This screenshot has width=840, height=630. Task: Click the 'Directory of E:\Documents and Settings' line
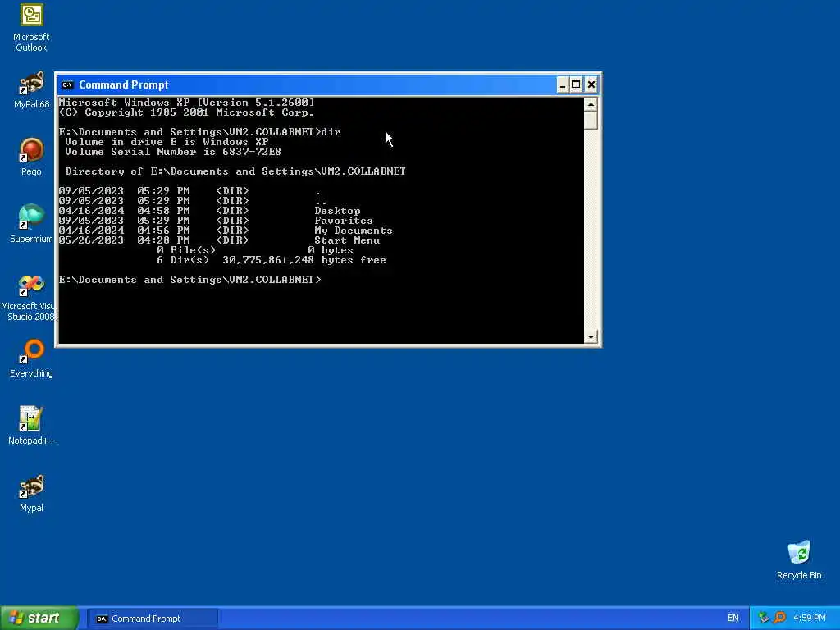click(x=235, y=171)
